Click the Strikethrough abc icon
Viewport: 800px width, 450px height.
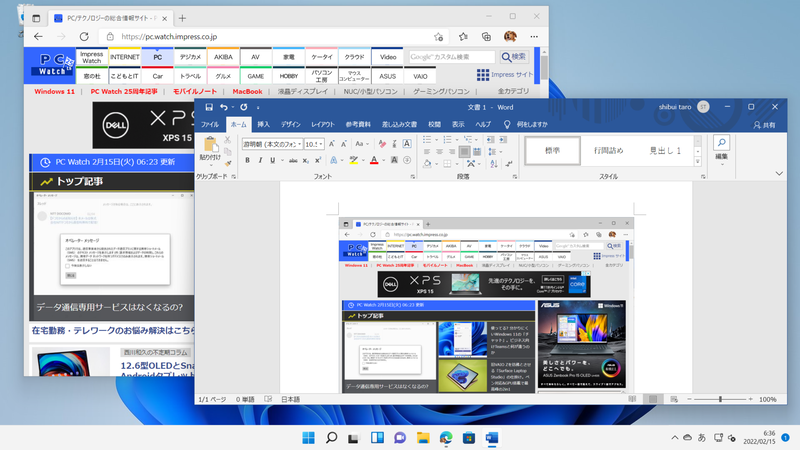pyautogui.click(x=293, y=161)
